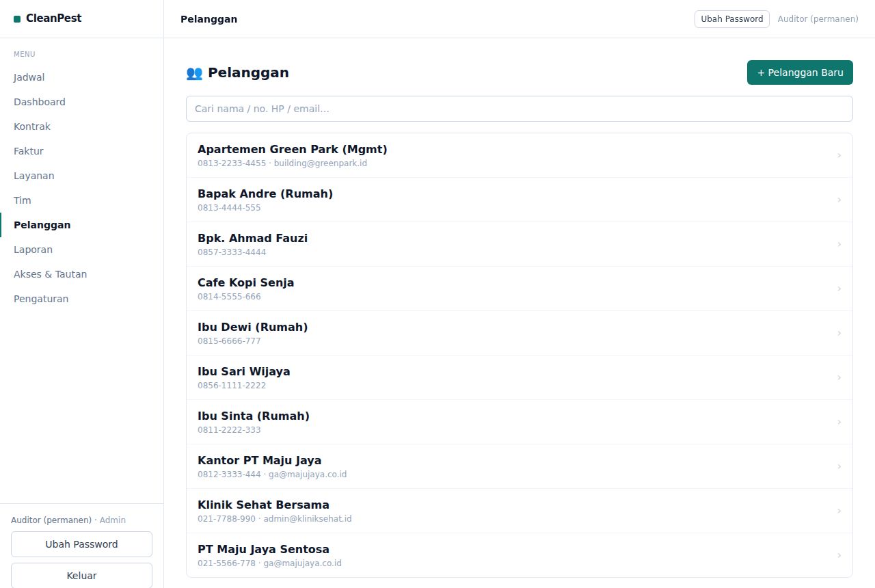Open Ibu Sari Wijaya chevron arrow

(839, 377)
